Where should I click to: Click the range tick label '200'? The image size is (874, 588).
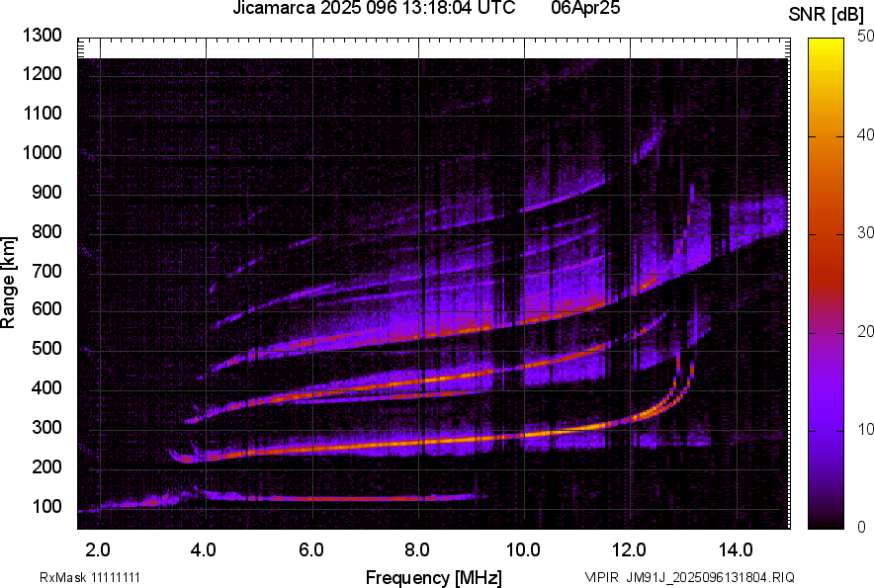click(x=46, y=466)
